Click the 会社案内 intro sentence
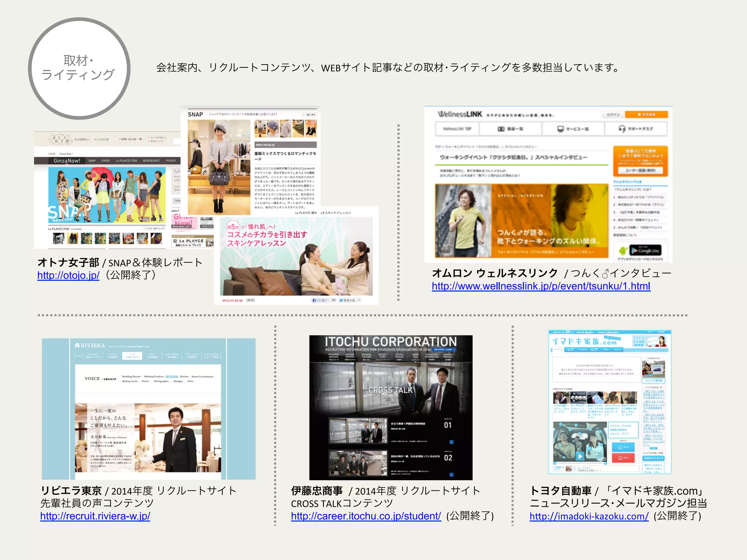Screen dimensions: 747x560 coord(388,67)
